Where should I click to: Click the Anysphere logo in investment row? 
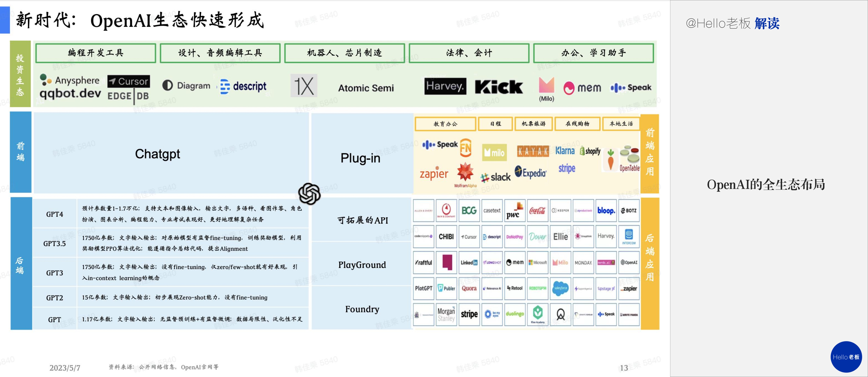pyautogui.click(x=70, y=80)
